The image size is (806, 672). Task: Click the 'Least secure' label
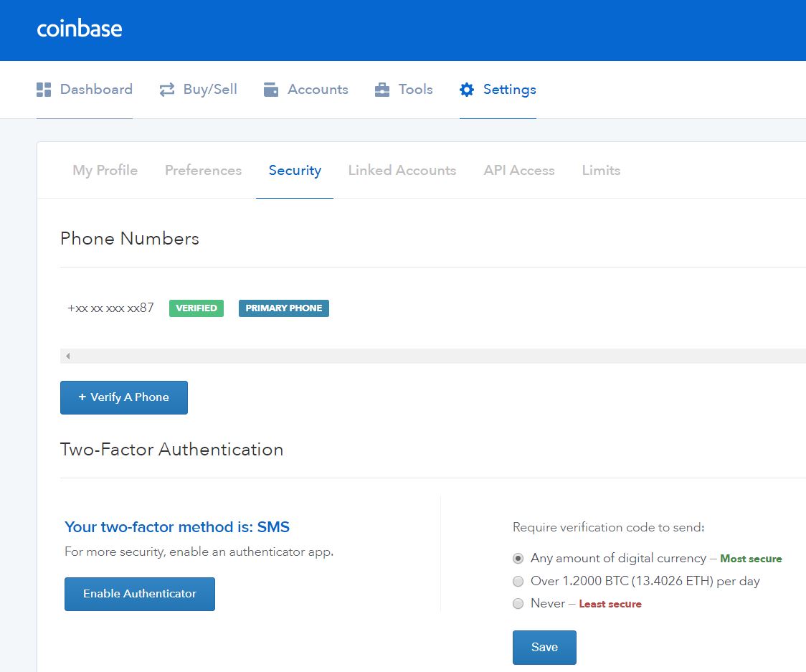610,604
